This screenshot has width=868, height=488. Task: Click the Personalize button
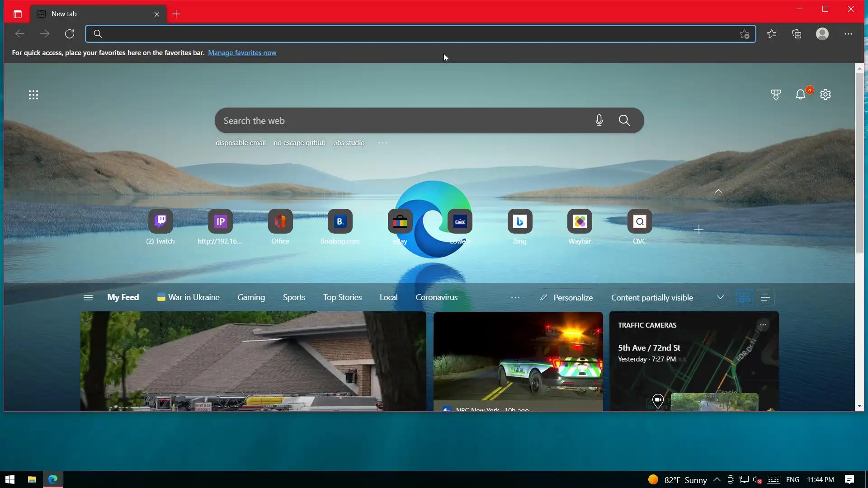pyautogui.click(x=566, y=297)
